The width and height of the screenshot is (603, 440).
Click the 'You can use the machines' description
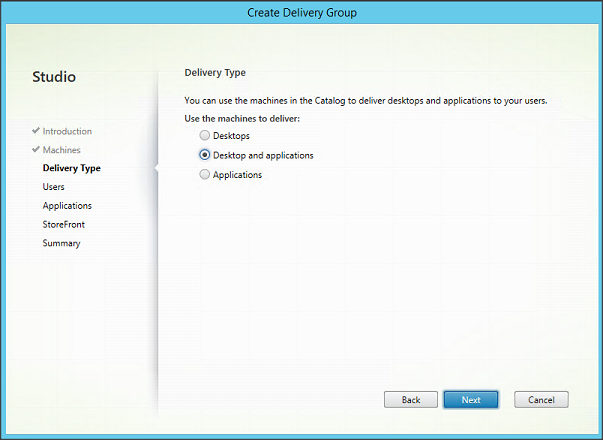pos(366,101)
